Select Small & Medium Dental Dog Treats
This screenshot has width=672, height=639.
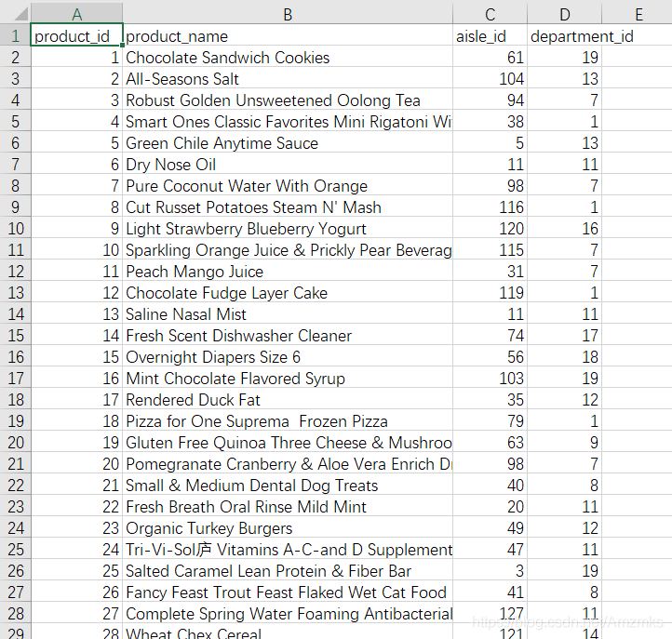click(x=288, y=485)
